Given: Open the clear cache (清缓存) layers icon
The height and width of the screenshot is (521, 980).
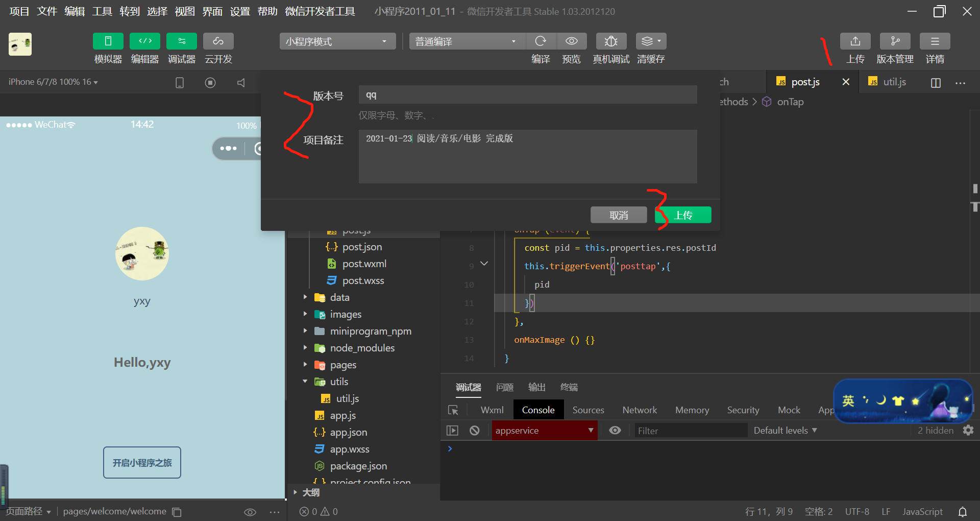Looking at the screenshot, I should coord(651,41).
